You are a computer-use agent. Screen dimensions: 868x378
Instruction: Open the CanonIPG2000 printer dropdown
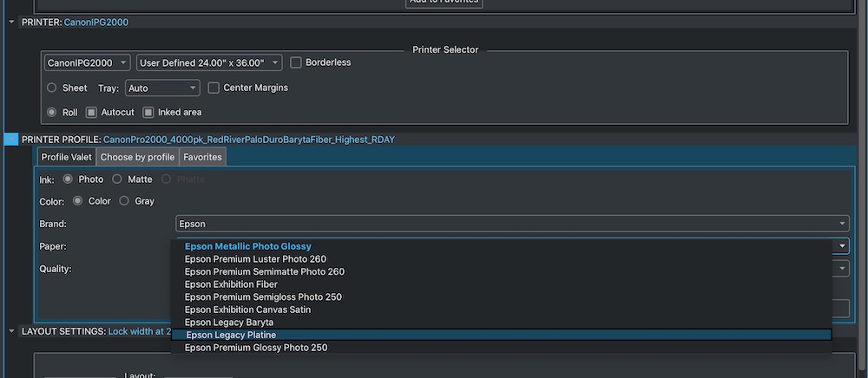tap(88, 62)
